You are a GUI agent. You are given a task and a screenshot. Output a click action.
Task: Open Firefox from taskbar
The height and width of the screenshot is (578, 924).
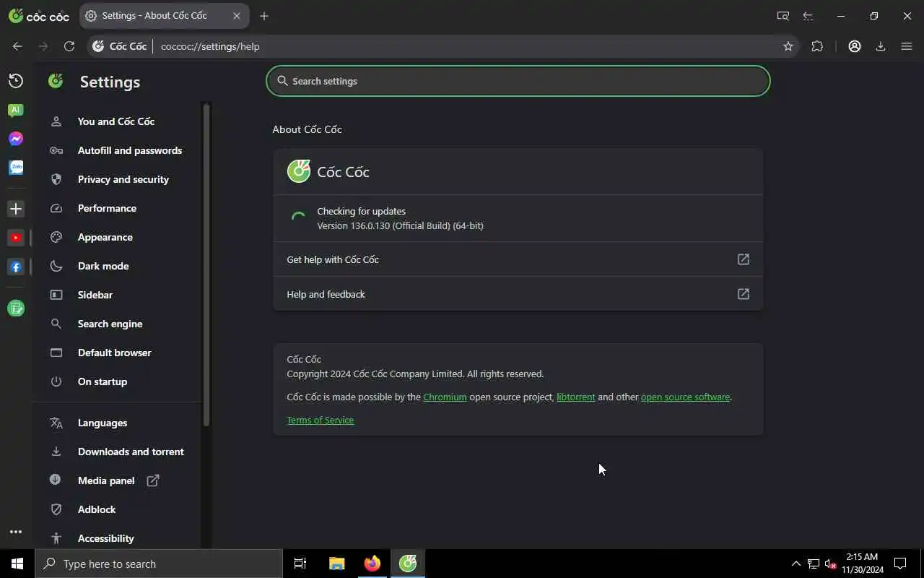[x=372, y=564]
